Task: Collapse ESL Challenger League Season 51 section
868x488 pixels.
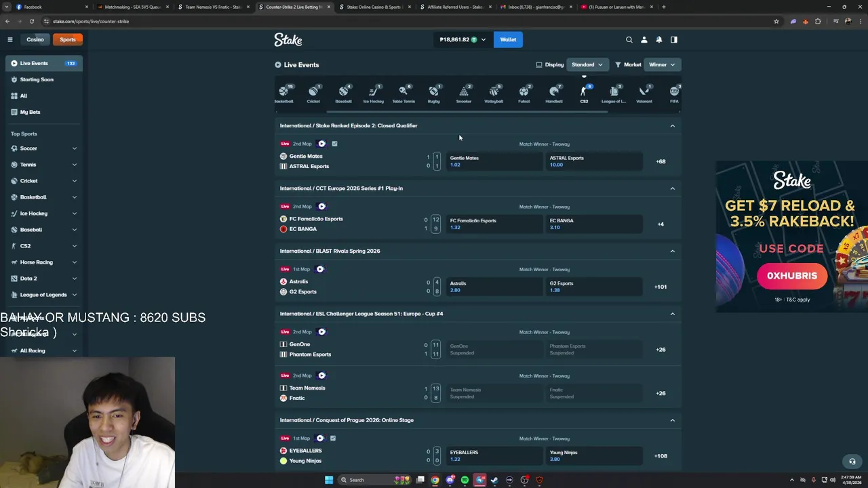Action: click(673, 314)
